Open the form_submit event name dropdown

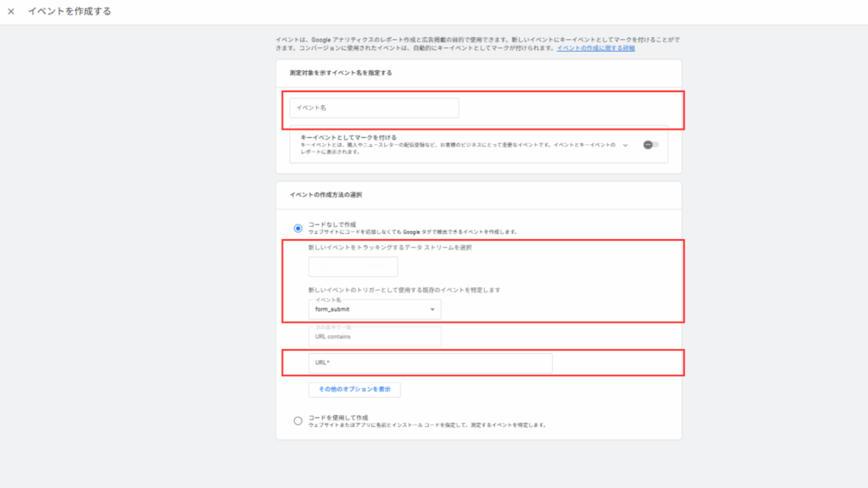click(374, 309)
